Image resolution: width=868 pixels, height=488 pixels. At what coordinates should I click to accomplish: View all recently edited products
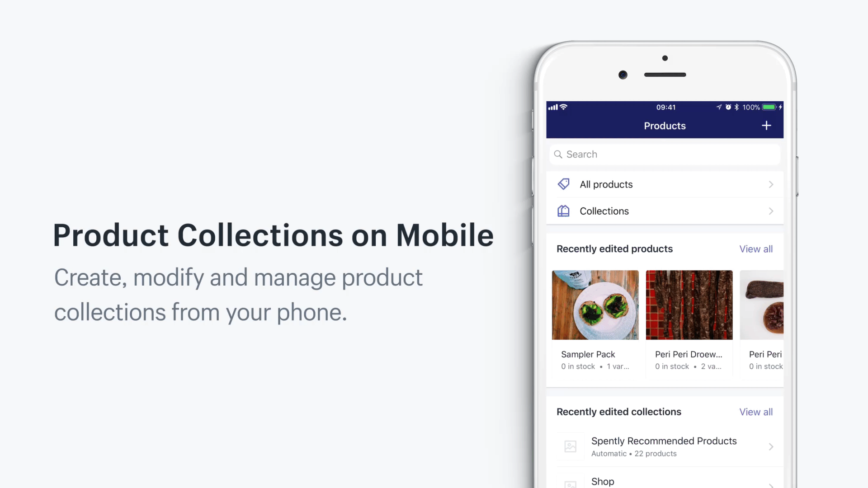point(756,249)
